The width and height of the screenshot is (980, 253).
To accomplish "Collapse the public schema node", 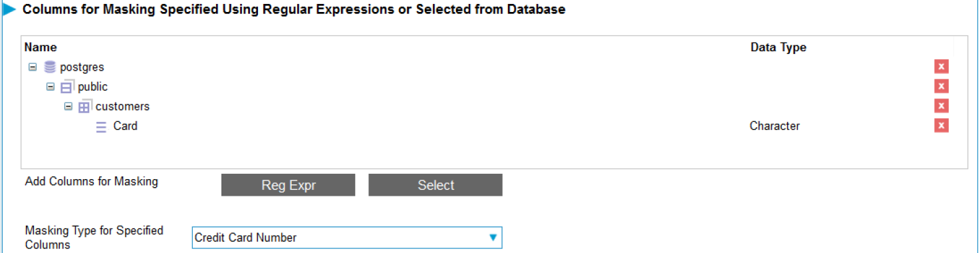I will tap(51, 87).
